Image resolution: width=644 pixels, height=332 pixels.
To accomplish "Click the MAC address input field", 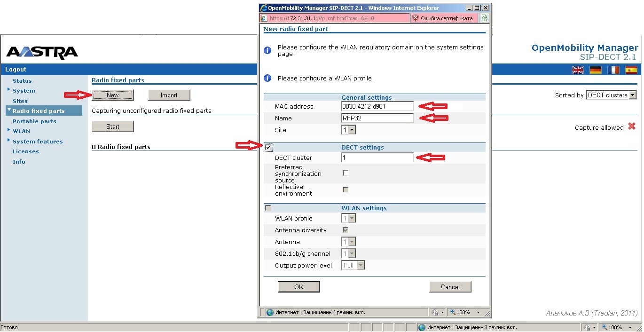I will coord(376,106).
